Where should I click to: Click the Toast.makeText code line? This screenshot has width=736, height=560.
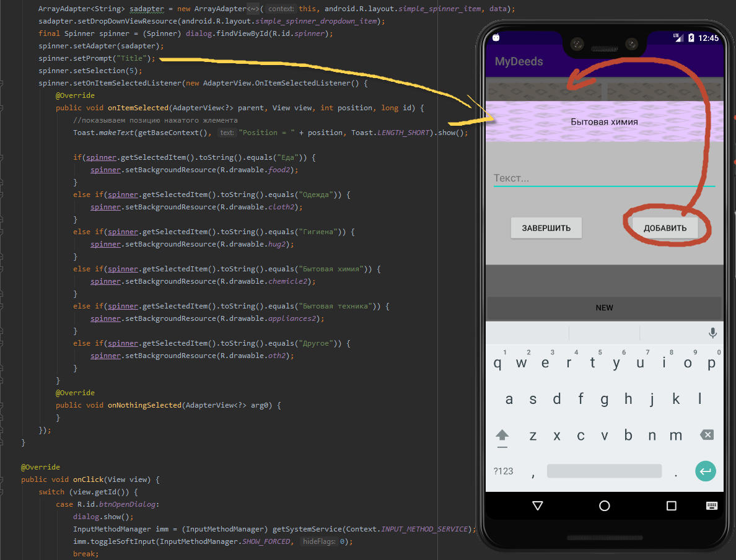click(x=270, y=133)
